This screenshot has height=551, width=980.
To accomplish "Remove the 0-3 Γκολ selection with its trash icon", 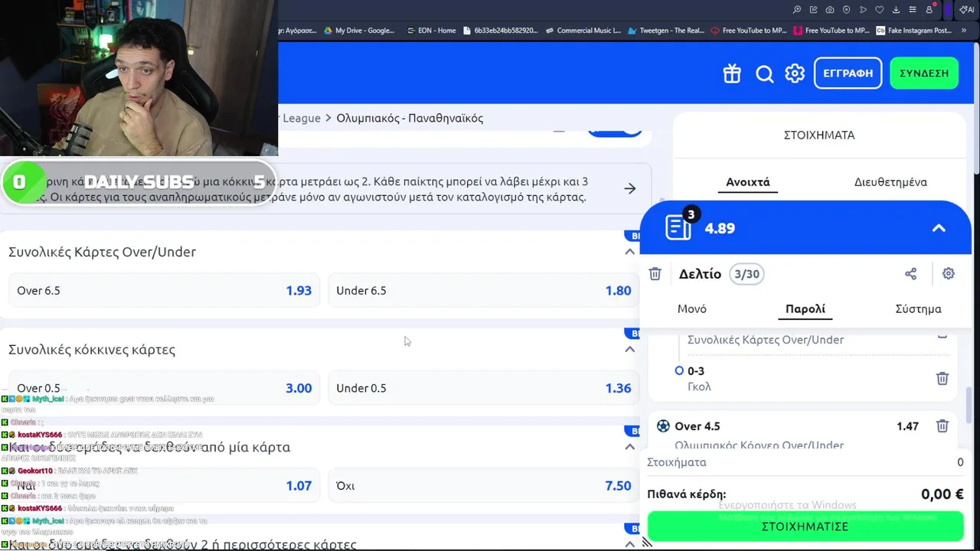I will click(942, 379).
